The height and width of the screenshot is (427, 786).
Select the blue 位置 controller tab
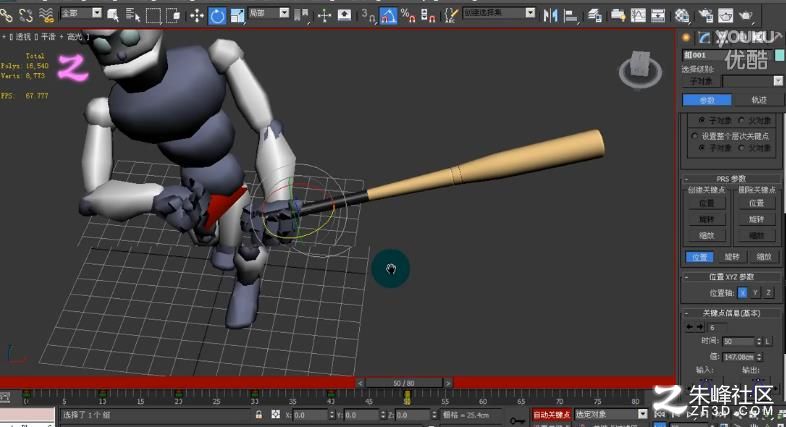(x=699, y=257)
